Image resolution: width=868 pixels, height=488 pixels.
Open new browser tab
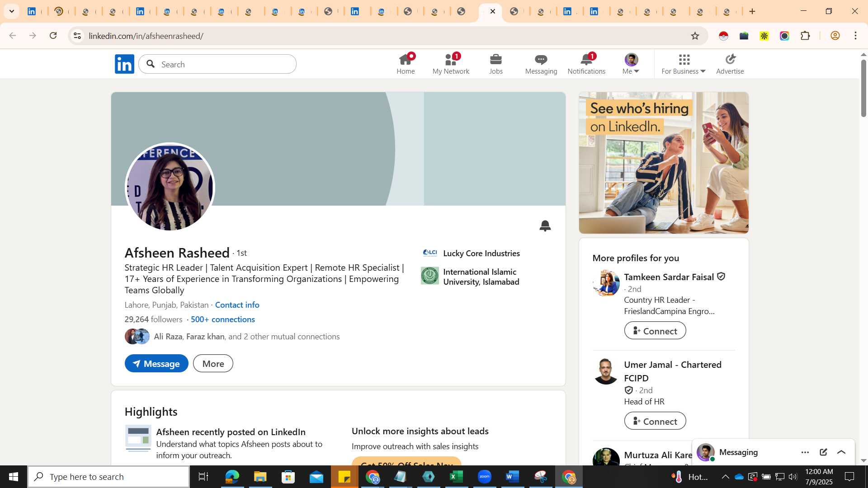point(752,11)
